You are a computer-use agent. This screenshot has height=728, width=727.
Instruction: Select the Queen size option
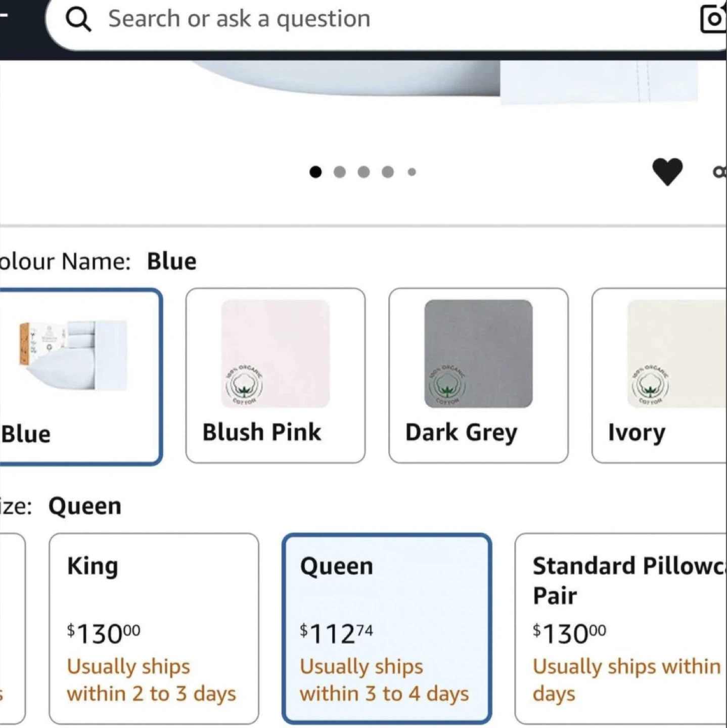coord(386,628)
